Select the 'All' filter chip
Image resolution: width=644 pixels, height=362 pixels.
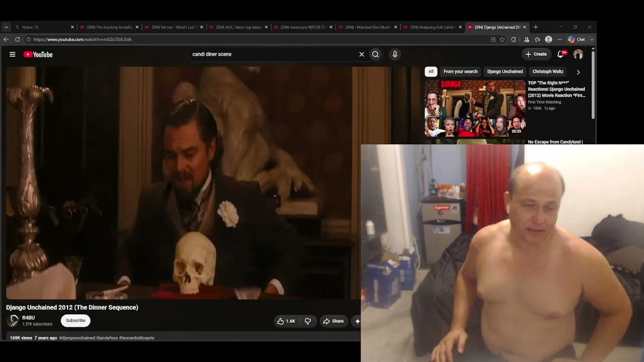click(431, 71)
